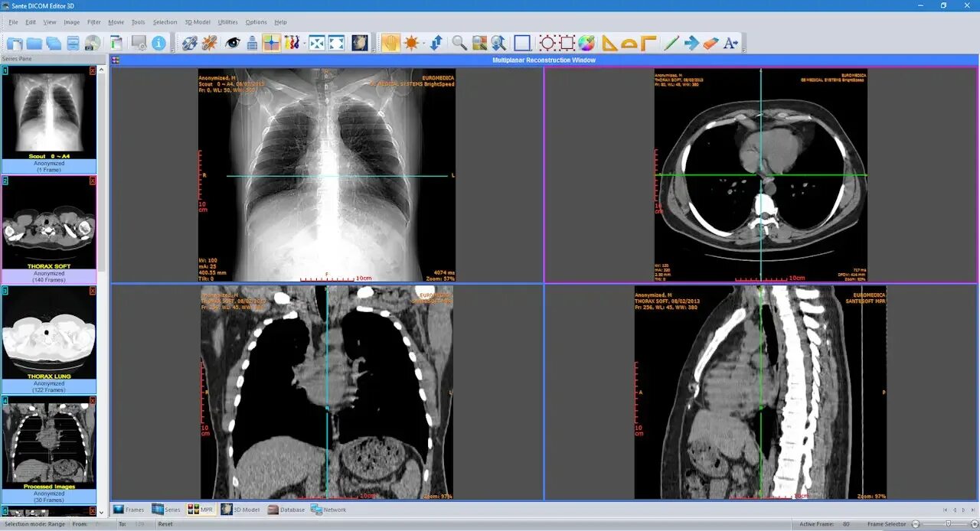Open the color wheel palette tool

pyautogui.click(x=586, y=43)
